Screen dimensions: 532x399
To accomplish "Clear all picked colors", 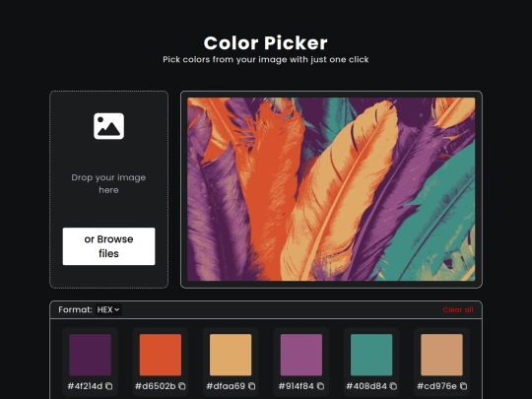I will click(458, 309).
